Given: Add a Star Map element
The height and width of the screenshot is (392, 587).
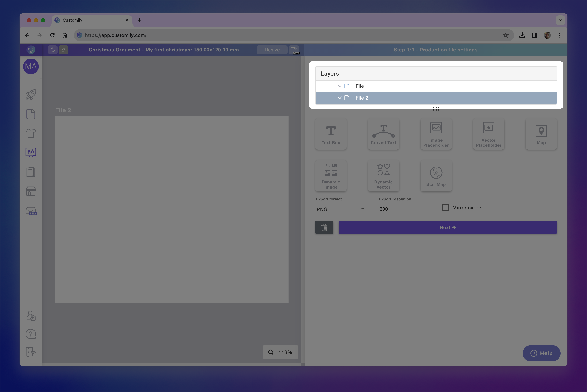Looking at the screenshot, I should [436, 176].
